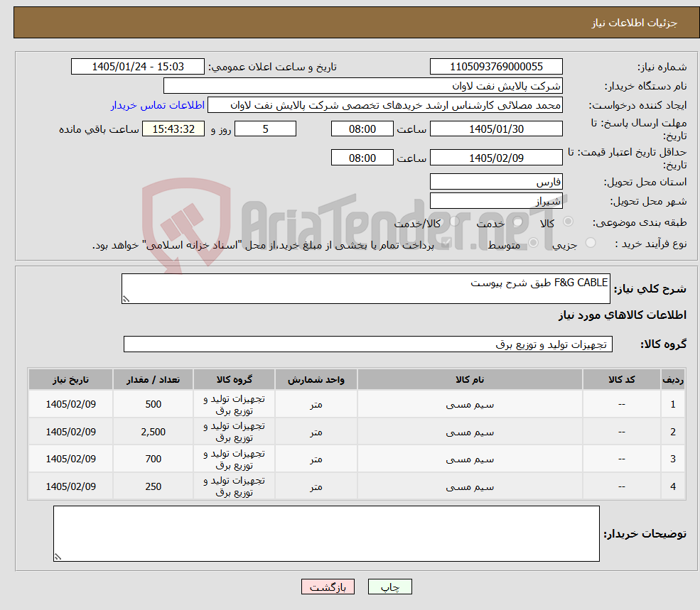Click the price validity date 1405/02/09 field
This screenshot has height=610, width=700.
coord(496,158)
